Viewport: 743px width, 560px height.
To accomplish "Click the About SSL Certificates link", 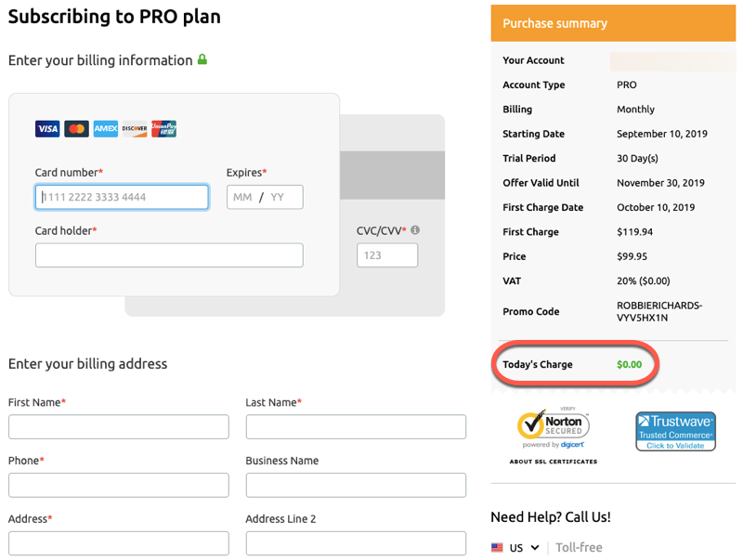I will point(554,462).
